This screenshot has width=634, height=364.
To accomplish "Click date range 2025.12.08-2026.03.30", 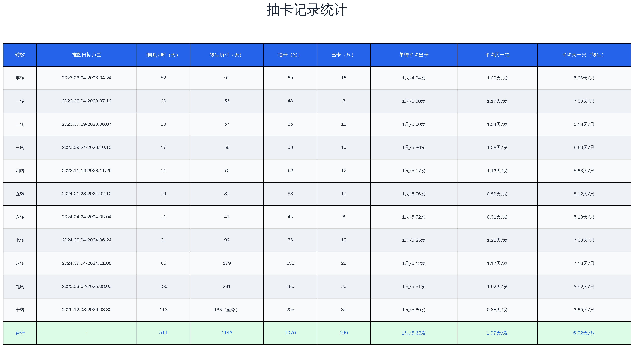I will pyautogui.click(x=87, y=310).
